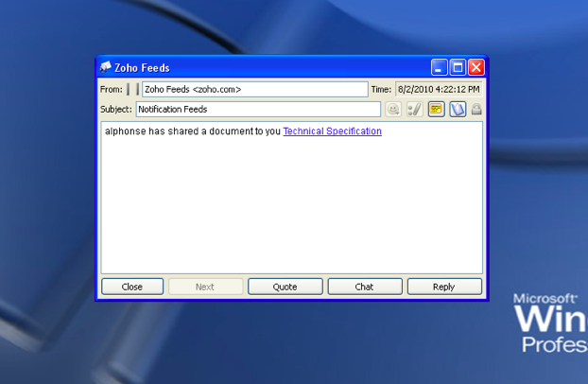Open the Technical Specification link
This screenshot has width=588, height=384.
click(332, 131)
